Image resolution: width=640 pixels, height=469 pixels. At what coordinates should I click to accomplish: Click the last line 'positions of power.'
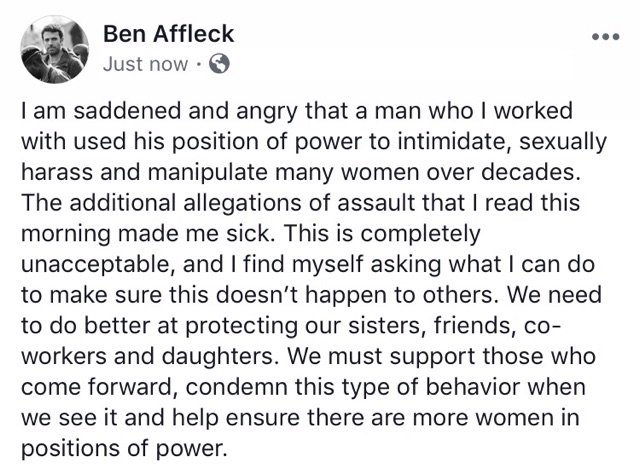pyautogui.click(x=124, y=448)
